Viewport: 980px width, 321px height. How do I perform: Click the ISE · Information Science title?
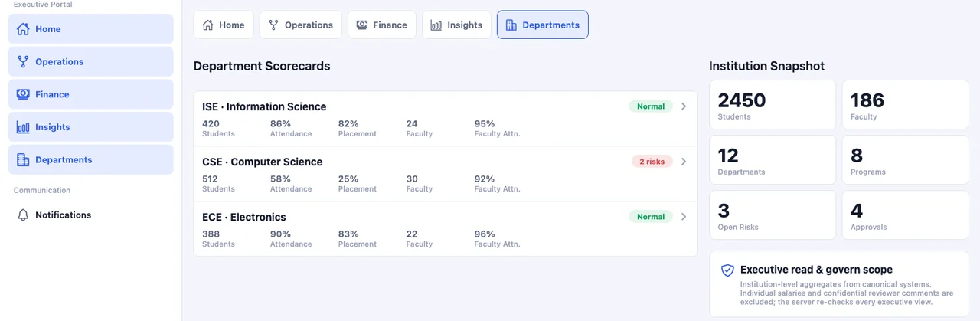pos(264,106)
